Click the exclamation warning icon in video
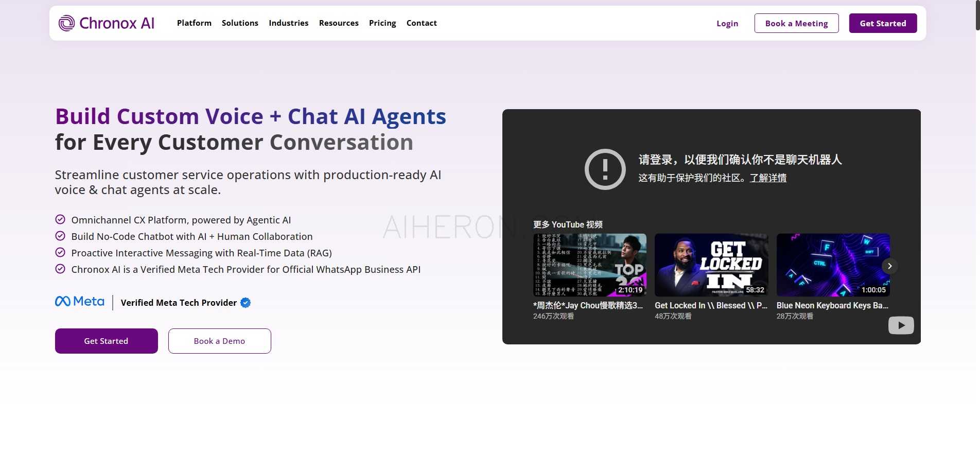This screenshot has height=453, width=980. pyautogui.click(x=605, y=169)
